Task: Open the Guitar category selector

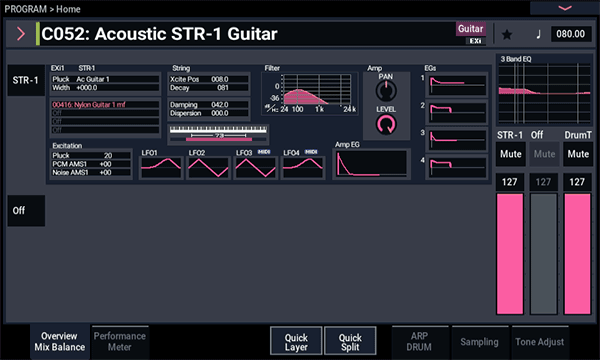Action: click(x=471, y=29)
